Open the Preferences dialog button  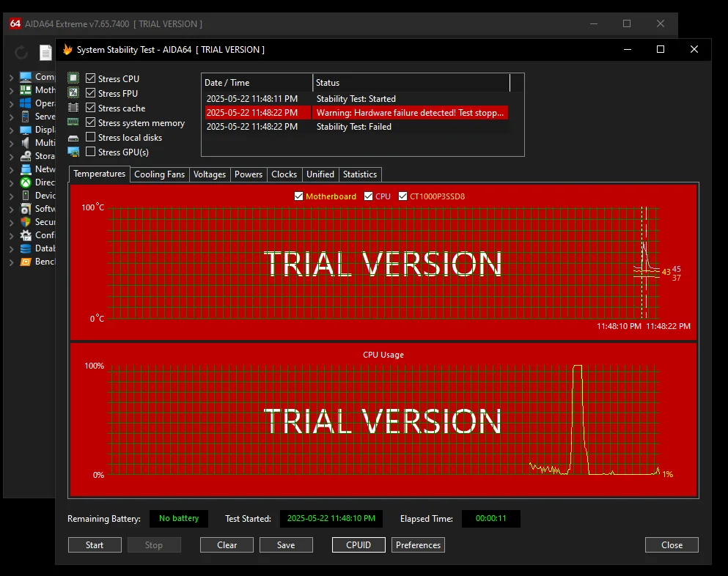[x=418, y=545]
